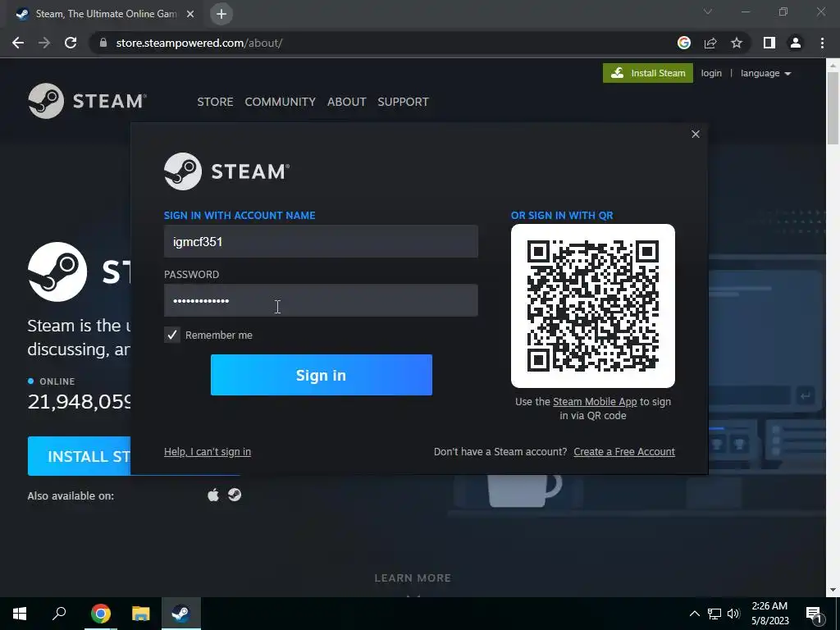This screenshot has width=840, height=630.
Task: Bookmark this page with the star icon
Action: 737,43
